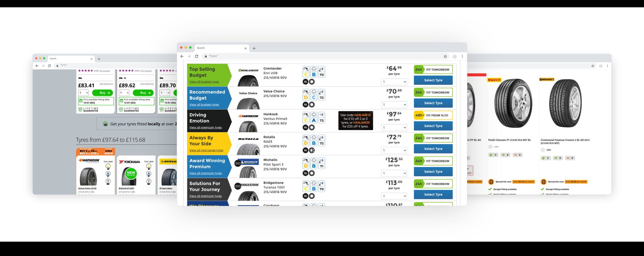
Task: Click the summer season icon on Grenlander row
Action: click(312, 82)
